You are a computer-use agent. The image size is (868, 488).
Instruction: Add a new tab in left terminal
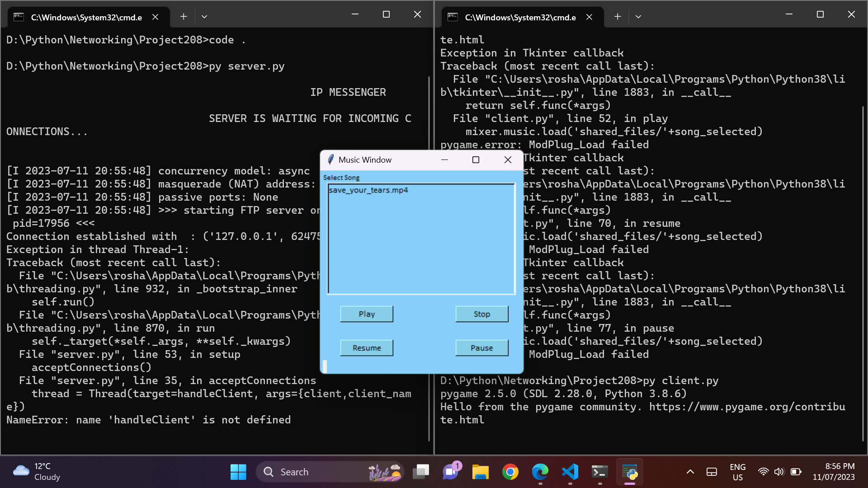coord(184,17)
